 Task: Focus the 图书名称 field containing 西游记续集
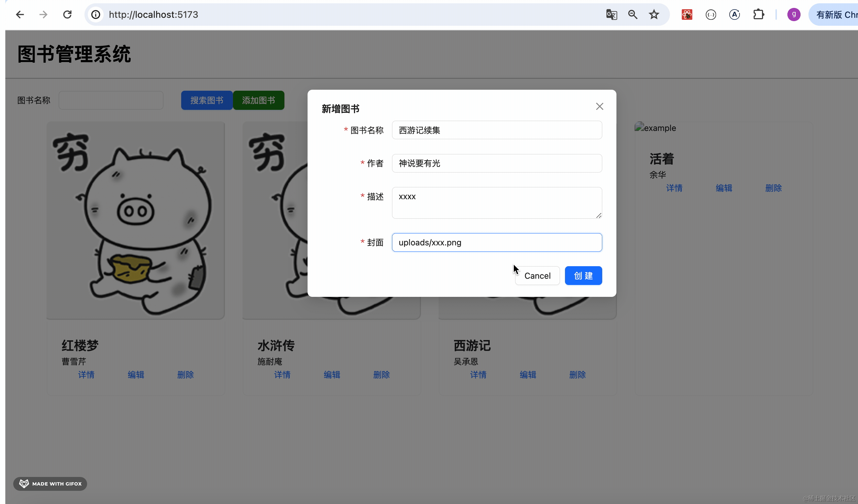pyautogui.click(x=496, y=130)
